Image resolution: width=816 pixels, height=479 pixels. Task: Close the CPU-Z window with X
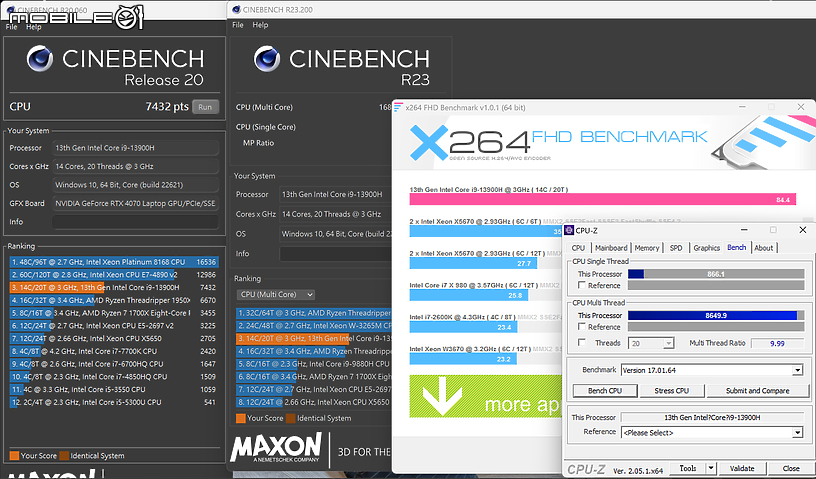pyautogui.click(x=802, y=230)
